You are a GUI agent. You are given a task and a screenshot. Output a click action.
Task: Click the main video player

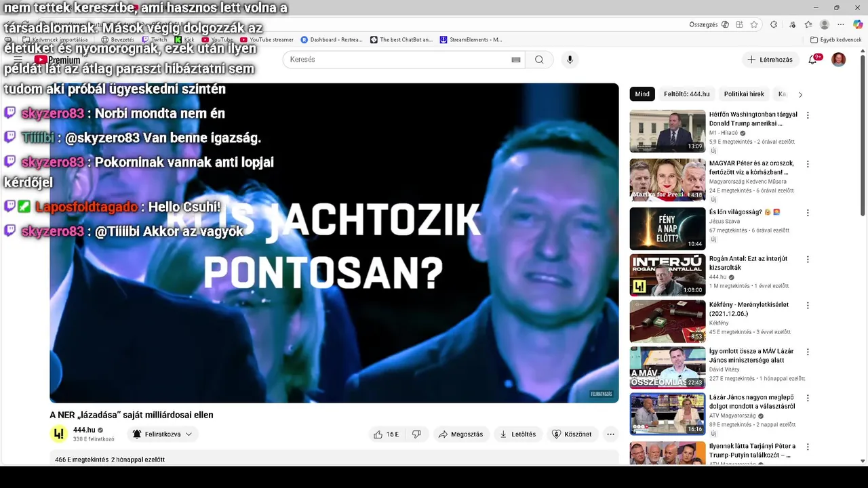click(334, 243)
